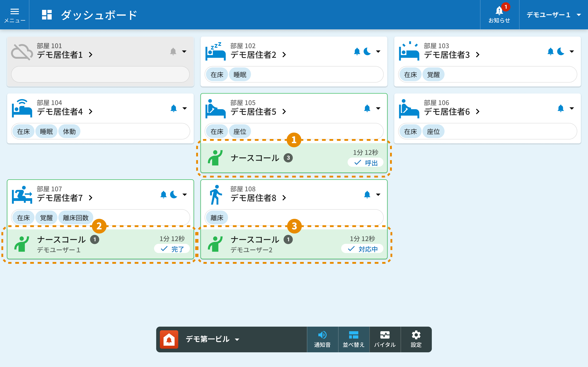
Task: Click the offline cloud icon for room 101
Action: click(x=22, y=52)
